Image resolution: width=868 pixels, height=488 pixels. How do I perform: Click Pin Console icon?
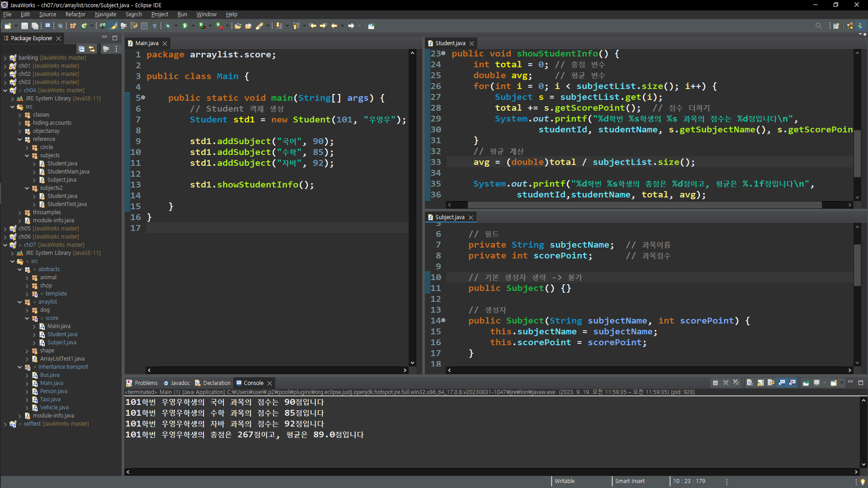[806, 383]
